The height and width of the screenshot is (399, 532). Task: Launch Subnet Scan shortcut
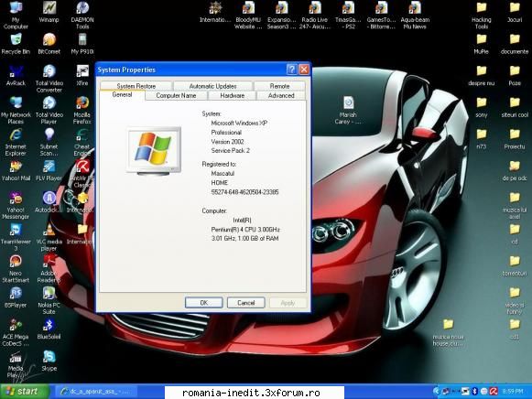(49, 143)
